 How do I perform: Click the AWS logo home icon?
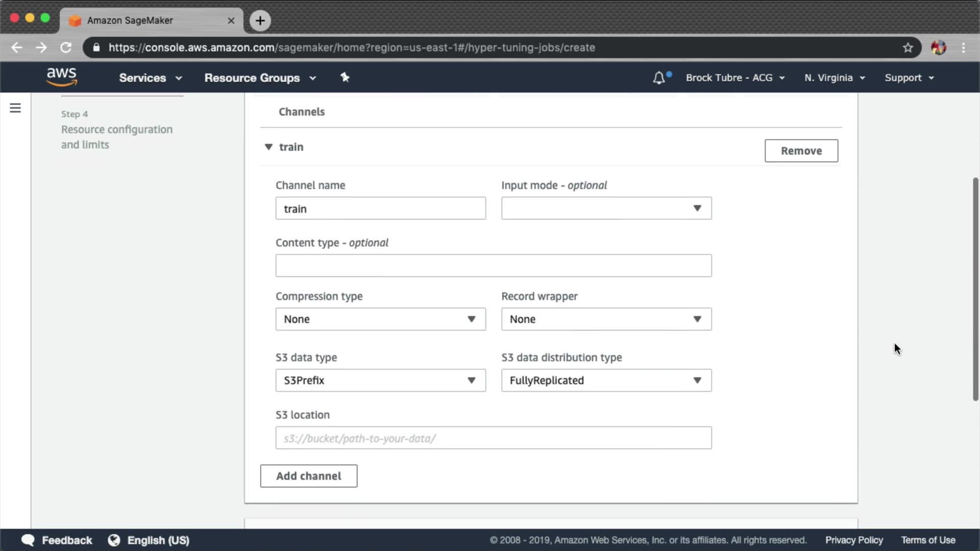point(62,77)
